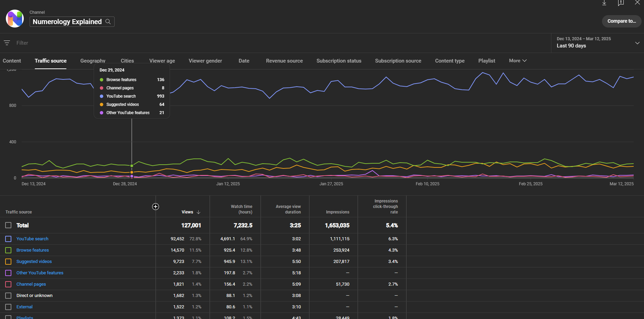Click the blue YouTube search tooltip dot
This screenshot has height=319, width=644.
tap(102, 96)
